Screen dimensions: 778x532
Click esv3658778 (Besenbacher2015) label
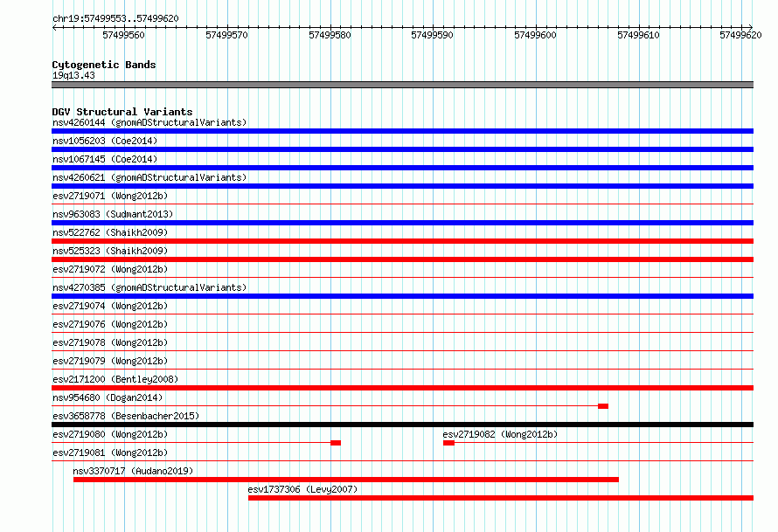[x=126, y=416]
